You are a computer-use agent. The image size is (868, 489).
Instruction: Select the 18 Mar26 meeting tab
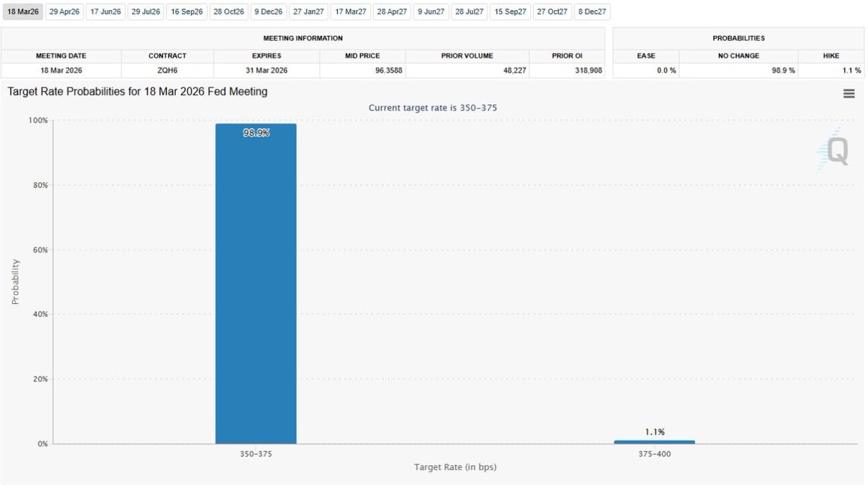tap(22, 12)
